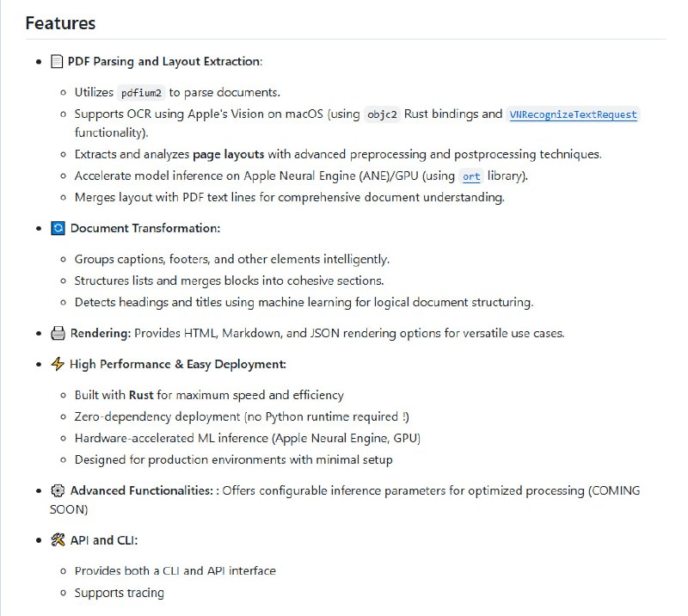Viewport: 688px width, 616px height.
Task: Click the hammer and wrench icon beside API and CLI
Action: pos(58,540)
